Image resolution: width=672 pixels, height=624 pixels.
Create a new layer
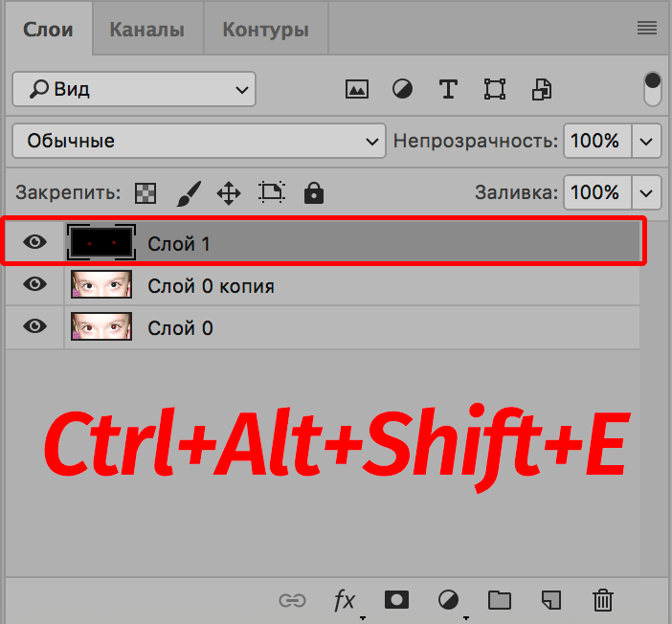pyautogui.click(x=551, y=600)
